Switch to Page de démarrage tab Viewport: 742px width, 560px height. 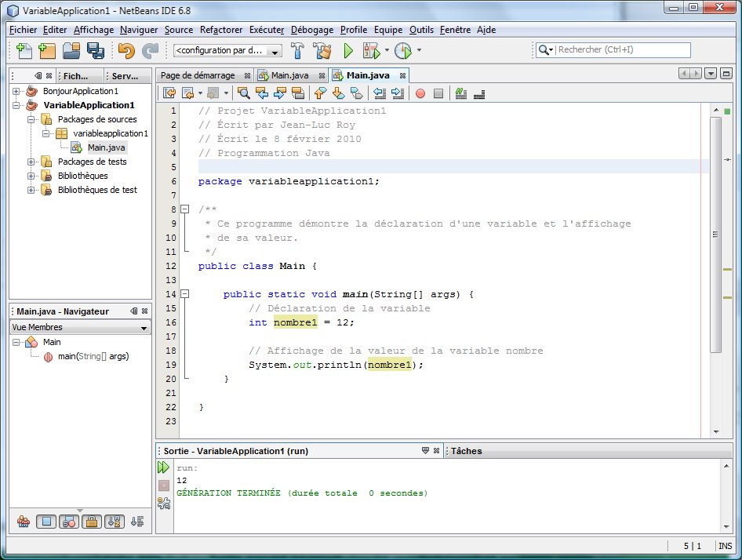198,76
